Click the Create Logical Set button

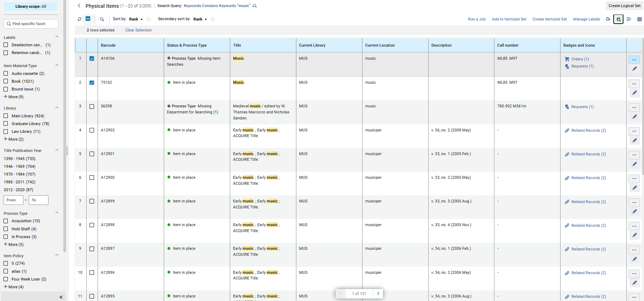[x=624, y=6]
